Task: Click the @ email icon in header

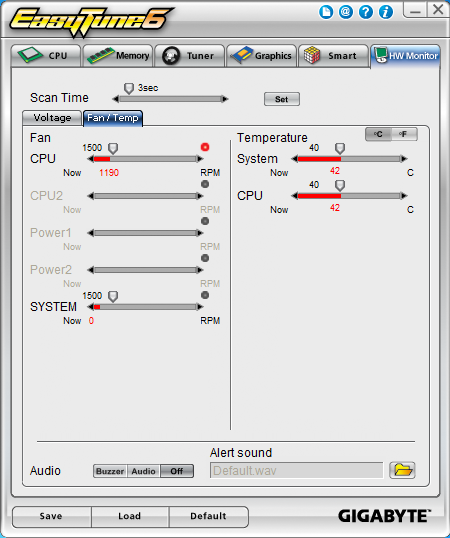Action: [x=346, y=12]
